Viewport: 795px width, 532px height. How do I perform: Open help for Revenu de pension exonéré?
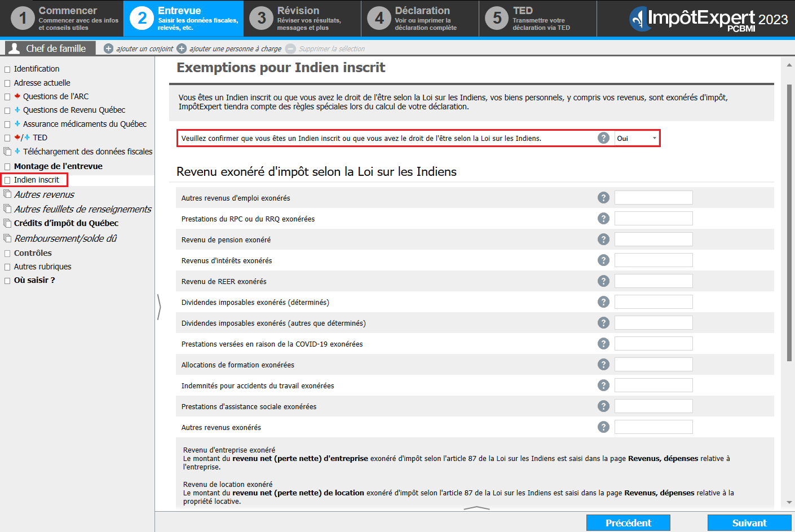click(603, 240)
